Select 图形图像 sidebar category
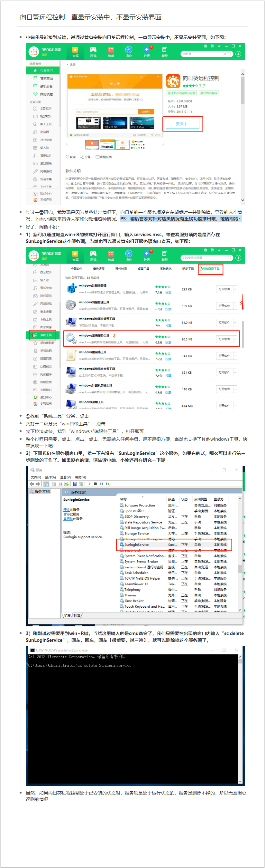The height and width of the screenshot is (868, 265). [43, 327]
